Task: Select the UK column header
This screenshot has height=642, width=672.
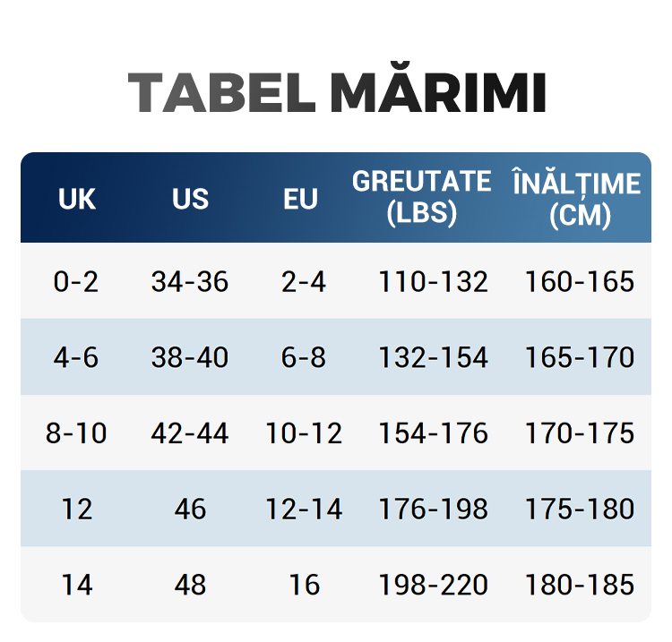Action: click(x=76, y=199)
